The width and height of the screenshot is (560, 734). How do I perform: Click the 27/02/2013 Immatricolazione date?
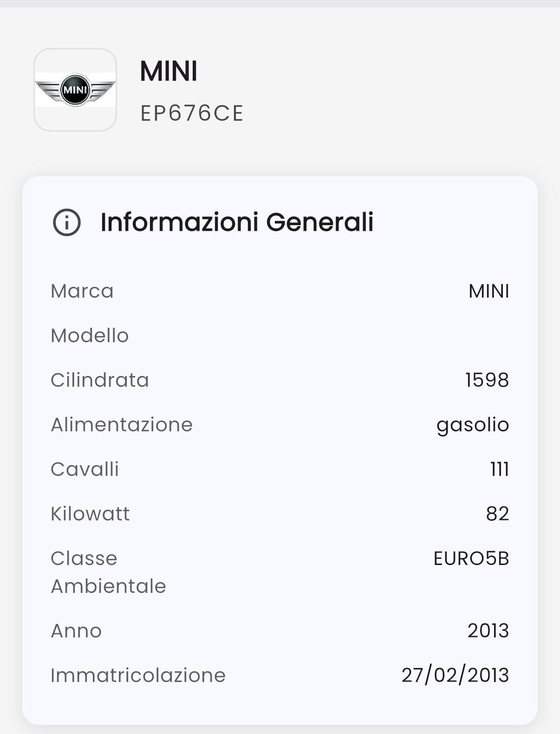(455, 676)
